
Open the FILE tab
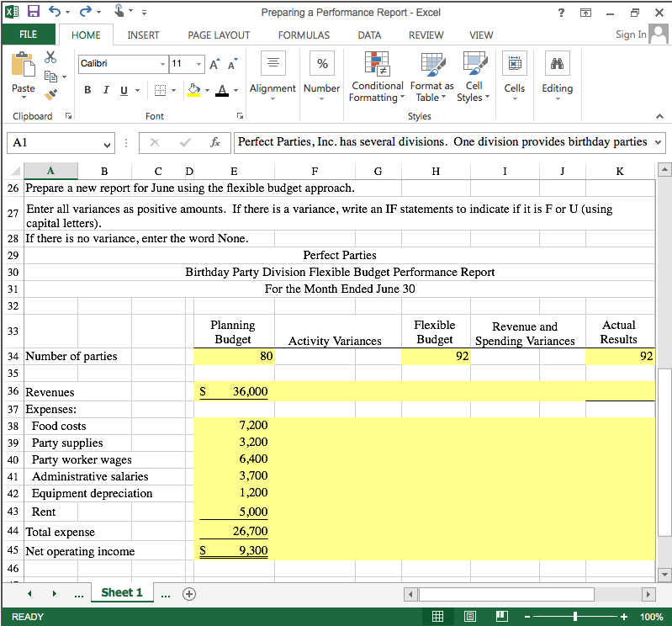(x=29, y=34)
